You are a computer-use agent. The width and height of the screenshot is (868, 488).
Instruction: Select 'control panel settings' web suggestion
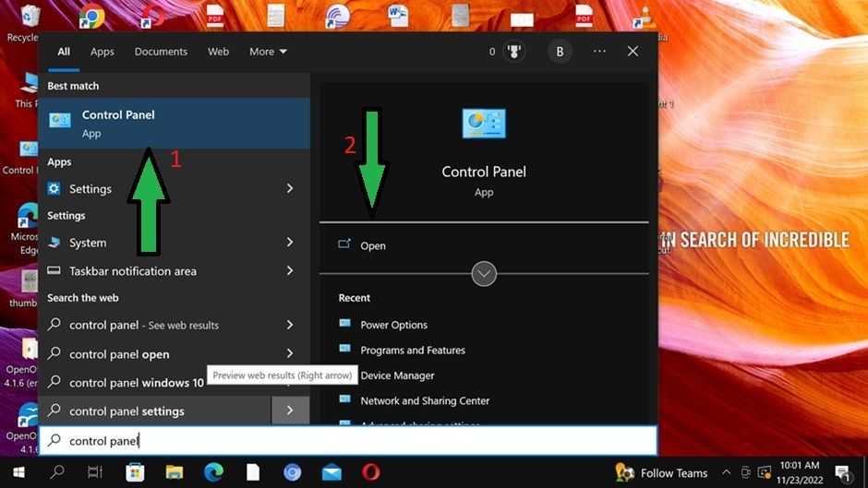[x=155, y=411]
